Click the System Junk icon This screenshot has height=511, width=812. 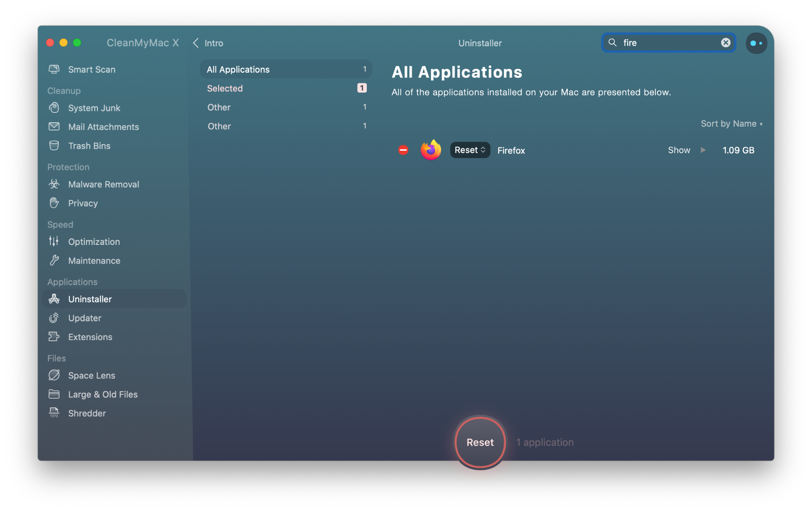(x=54, y=108)
